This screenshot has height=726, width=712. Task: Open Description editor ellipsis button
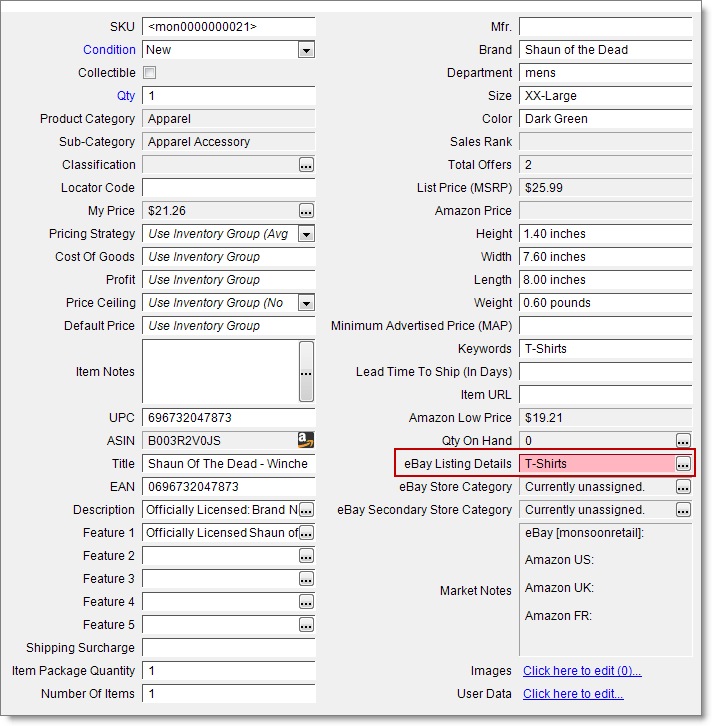(306, 510)
